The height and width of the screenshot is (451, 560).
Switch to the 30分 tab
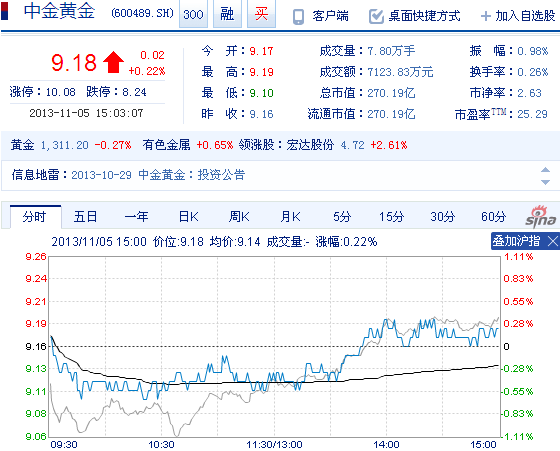[442, 217]
